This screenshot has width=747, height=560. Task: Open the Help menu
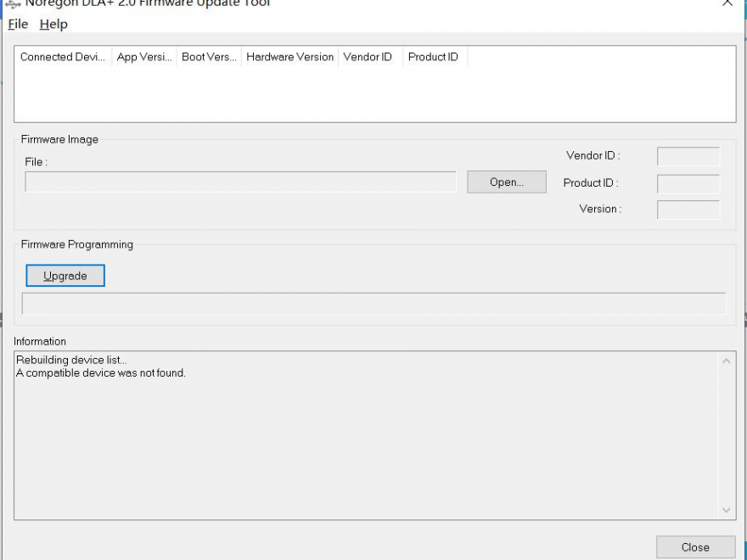click(x=53, y=24)
